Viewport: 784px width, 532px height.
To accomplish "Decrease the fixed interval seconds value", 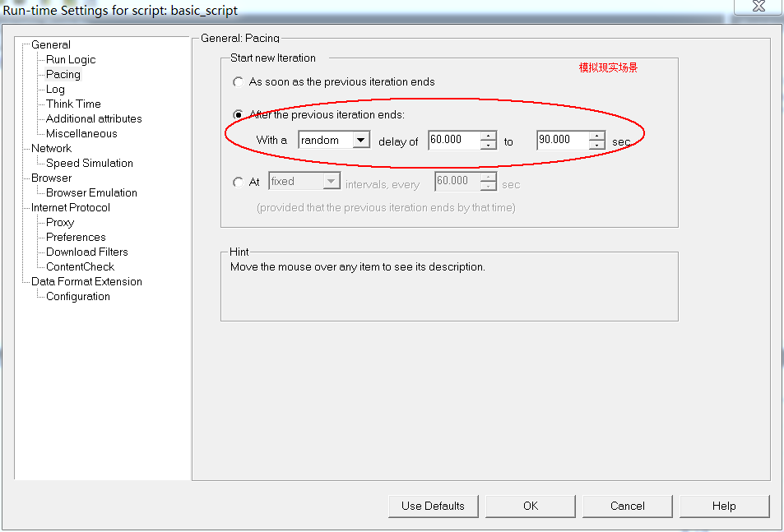I will 488,186.
